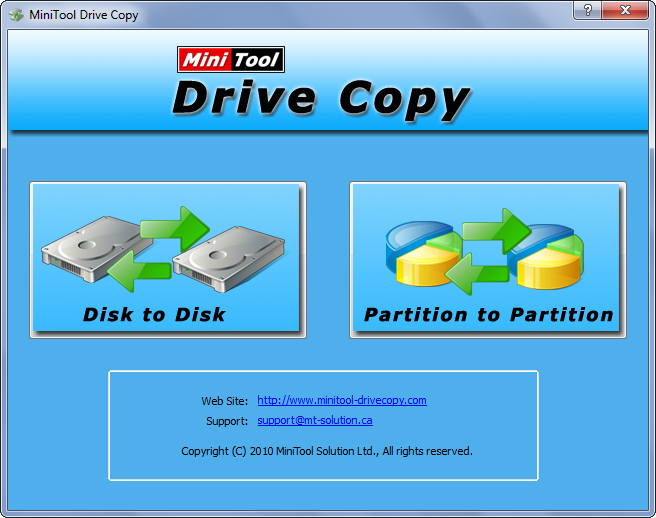Visit the minitool-drivecopy.com website link
This screenshot has height=518, width=656.
point(342,400)
